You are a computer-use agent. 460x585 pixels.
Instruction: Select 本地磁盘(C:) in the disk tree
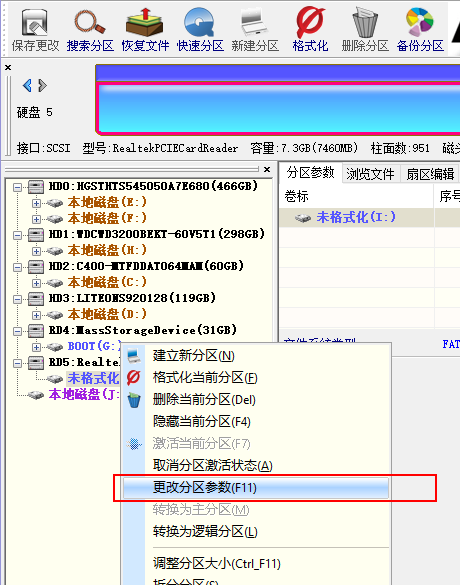(x=107, y=282)
